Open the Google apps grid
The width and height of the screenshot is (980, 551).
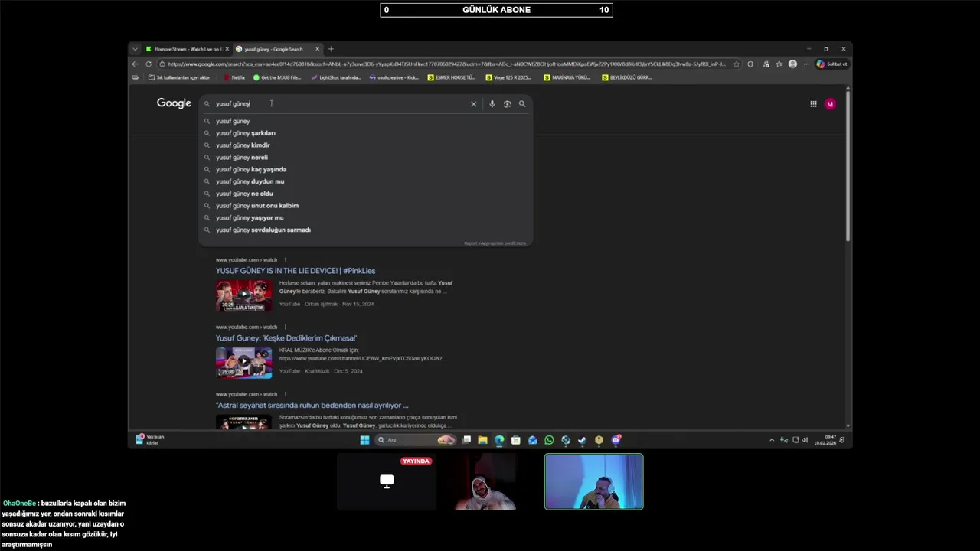[x=813, y=104]
